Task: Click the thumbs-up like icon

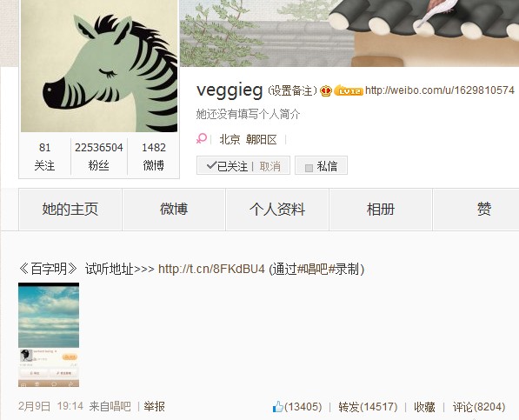Action: pyautogui.click(x=277, y=406)
